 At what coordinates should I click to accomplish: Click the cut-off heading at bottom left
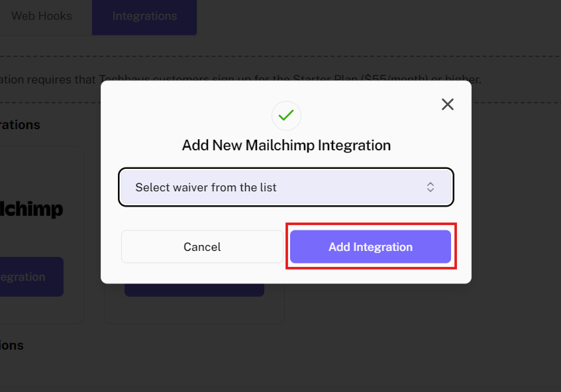point(12,345)
